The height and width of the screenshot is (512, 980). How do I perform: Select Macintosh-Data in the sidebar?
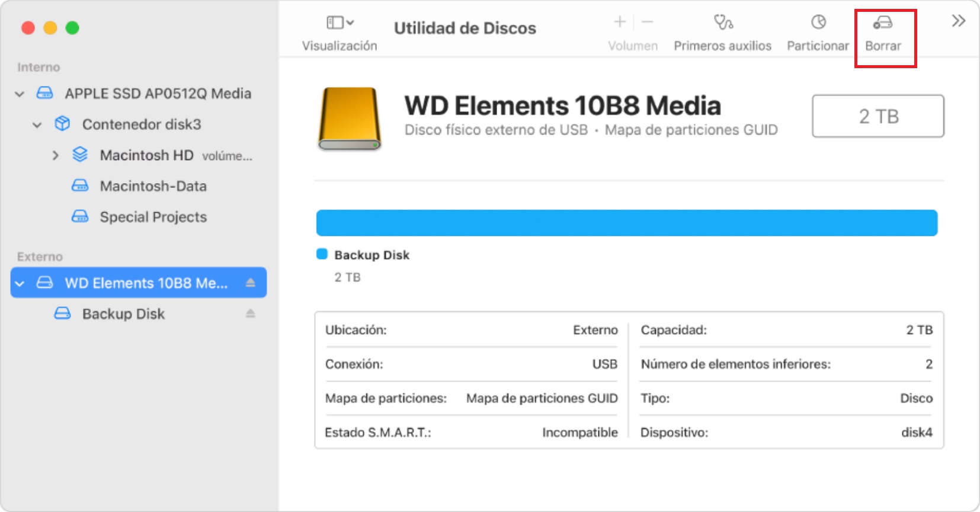(x=153, y=186)
